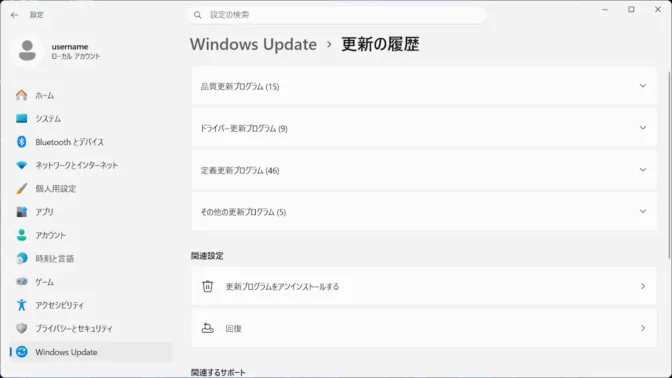The height and width of the screenshot is (378, 672).
Task: Click the vertical scrollbar thumb
Action: coord(669,165)
